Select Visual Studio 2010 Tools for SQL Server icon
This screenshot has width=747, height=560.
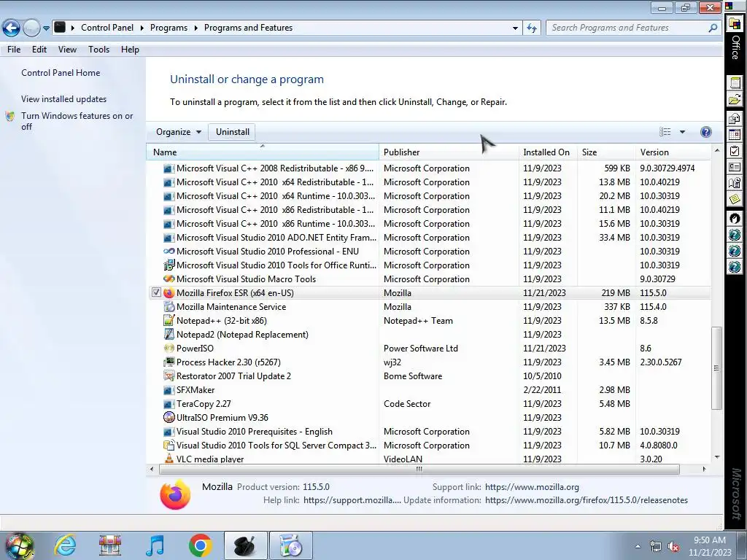(x=169, y=446)
